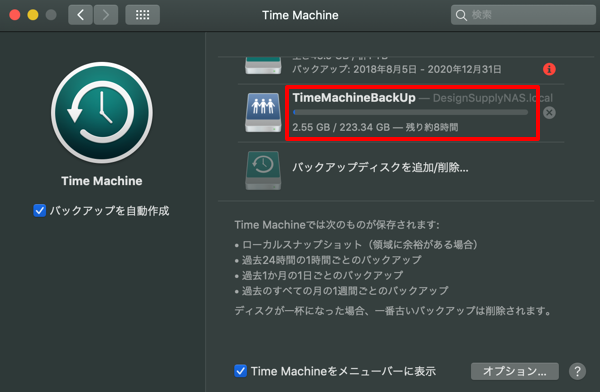Open help with the question mark icon

pos(577,371)
